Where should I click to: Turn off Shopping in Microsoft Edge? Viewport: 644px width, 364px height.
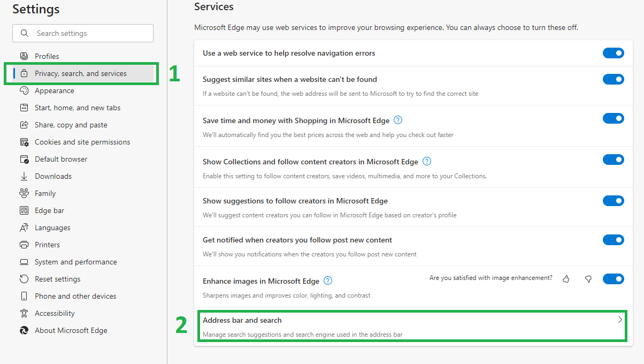pyautogui.click(x=614, y=118)
